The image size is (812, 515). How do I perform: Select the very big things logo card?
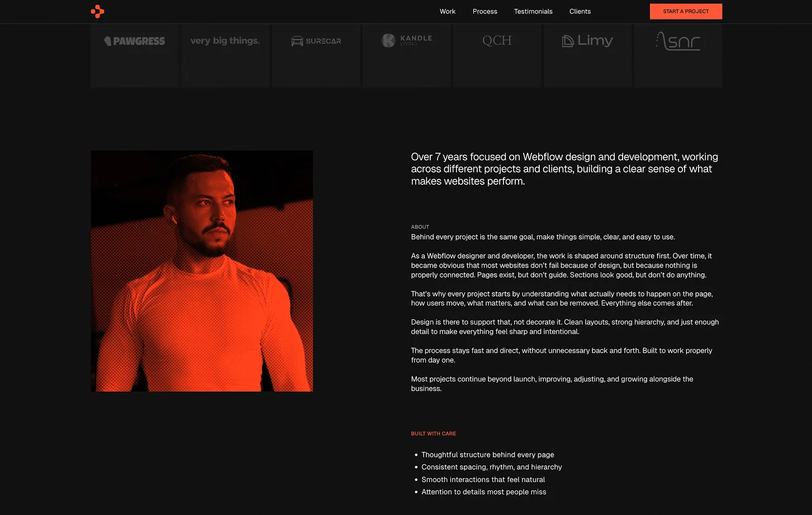point(225,55)
